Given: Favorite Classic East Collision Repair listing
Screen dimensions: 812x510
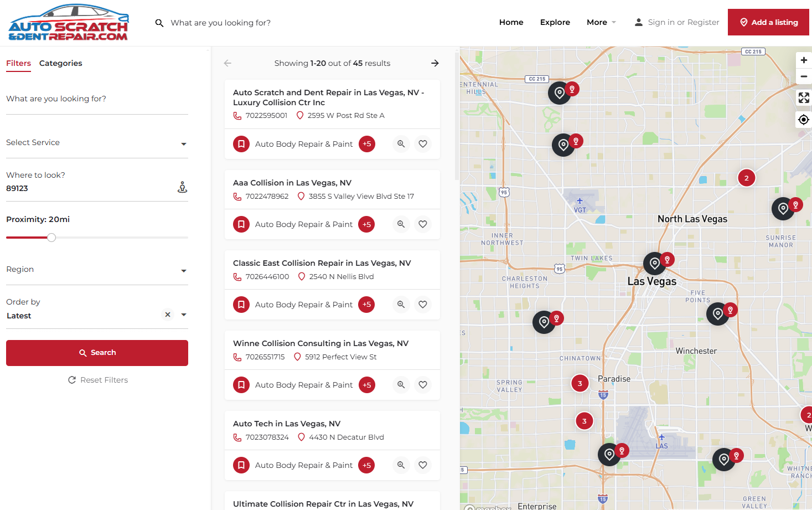Looking at the screenshot, I should pyautogui.click(x=423, y=305).
